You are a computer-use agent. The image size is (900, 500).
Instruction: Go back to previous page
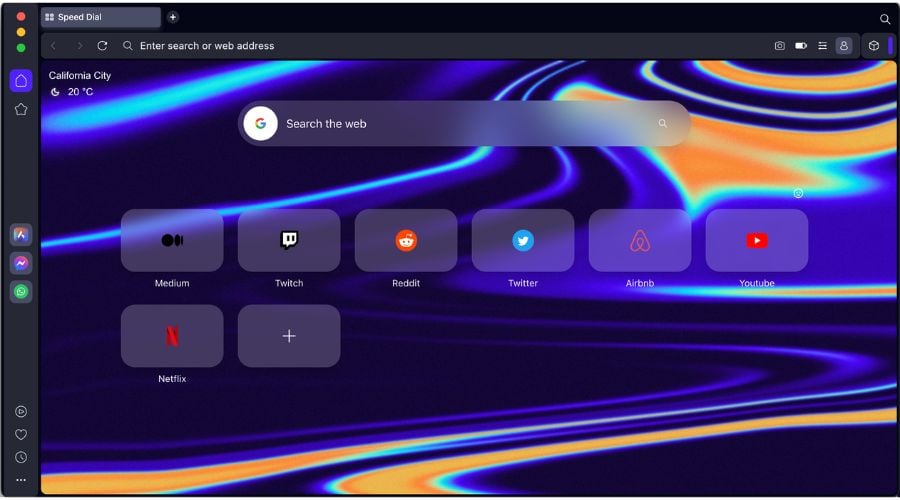click(x=53, y=46)
